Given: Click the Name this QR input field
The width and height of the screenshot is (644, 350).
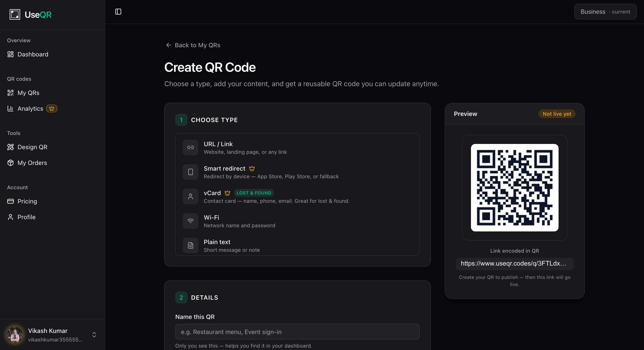Looking at the screenshot, I should [297, 332].
